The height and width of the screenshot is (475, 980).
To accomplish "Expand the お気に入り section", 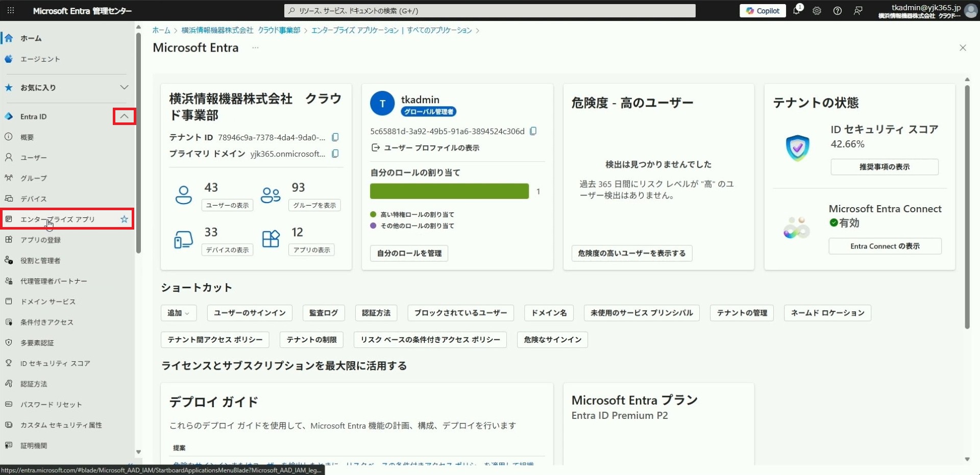I will click(124, 87).
